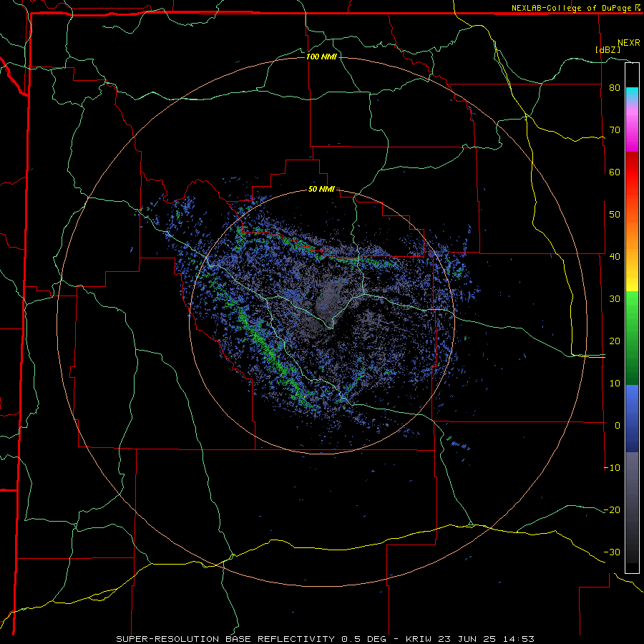The width and height of the screenshot is (644, 644).
Task: Click the 20 value on the dBZ scale
Action: click(x=615, y=341)
